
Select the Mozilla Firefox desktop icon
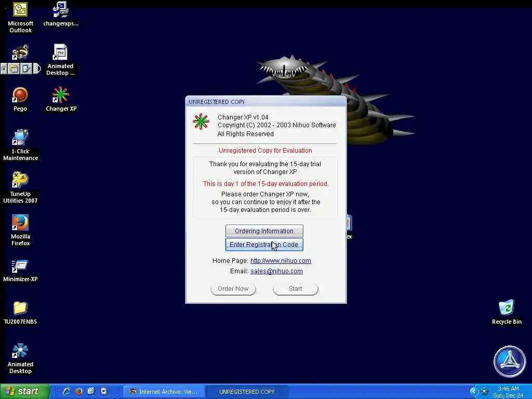tap(20, 230)
